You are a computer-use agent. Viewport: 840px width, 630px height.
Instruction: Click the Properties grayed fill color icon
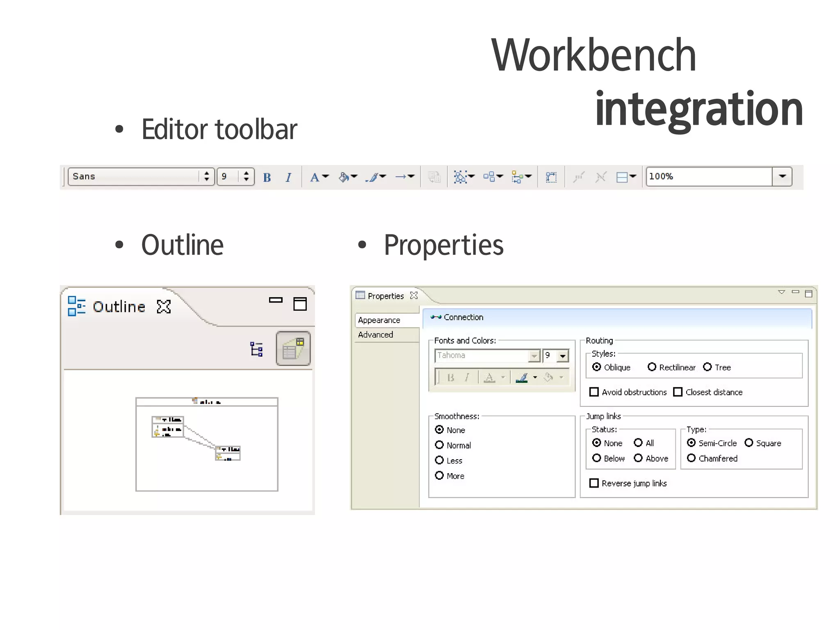[548, 377]
